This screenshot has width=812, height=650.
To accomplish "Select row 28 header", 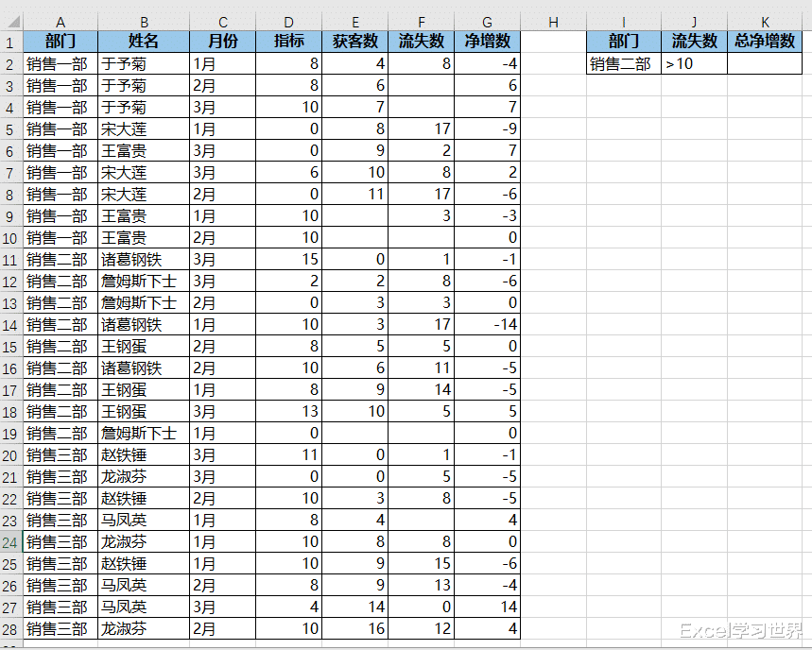I will [11, 629].
